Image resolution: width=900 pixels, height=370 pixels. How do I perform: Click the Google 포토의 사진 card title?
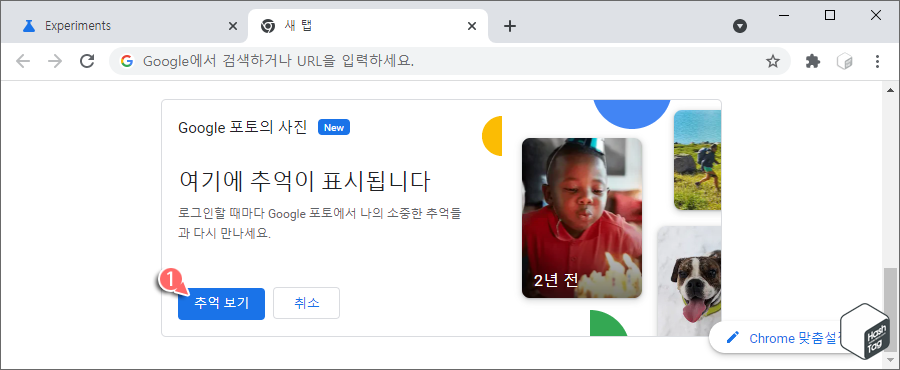pyautogui.click(x=243, y=127)
